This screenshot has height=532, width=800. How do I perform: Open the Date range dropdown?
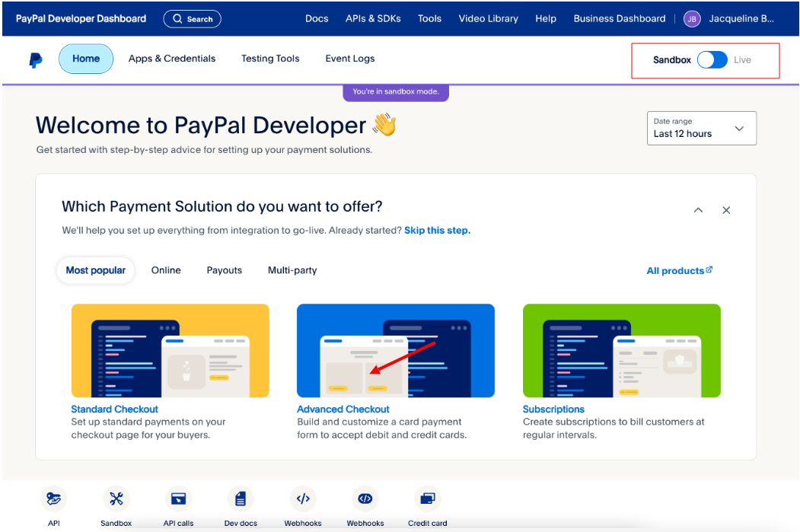tap(701, 128)
